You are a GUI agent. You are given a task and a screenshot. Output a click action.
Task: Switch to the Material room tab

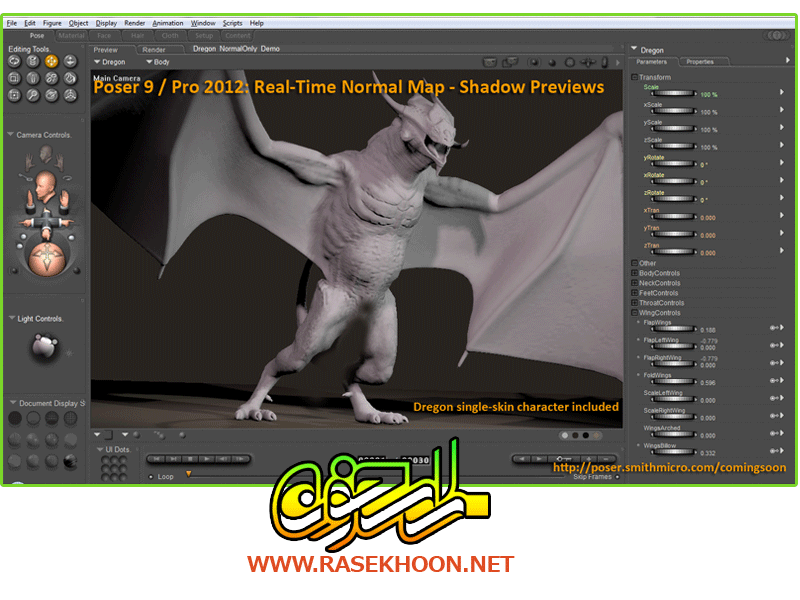71,36
